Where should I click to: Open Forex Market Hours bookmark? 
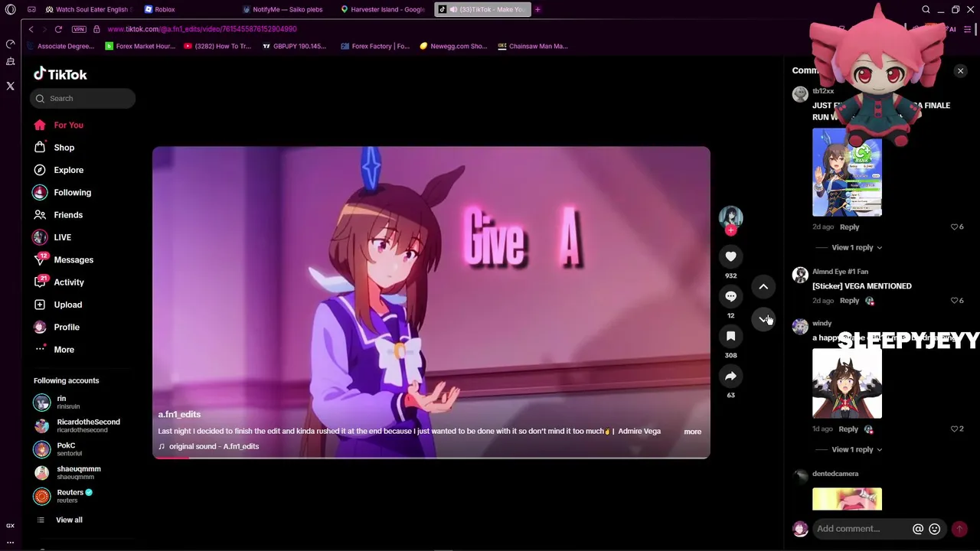click(140, 46)
